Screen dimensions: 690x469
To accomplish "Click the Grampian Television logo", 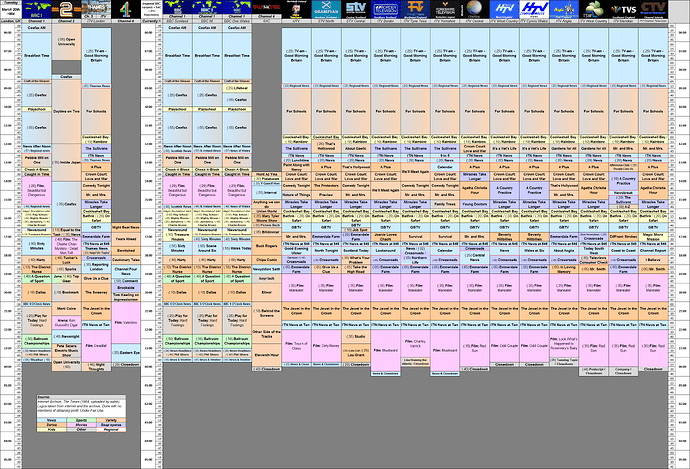I will click(x=326, y=9).
